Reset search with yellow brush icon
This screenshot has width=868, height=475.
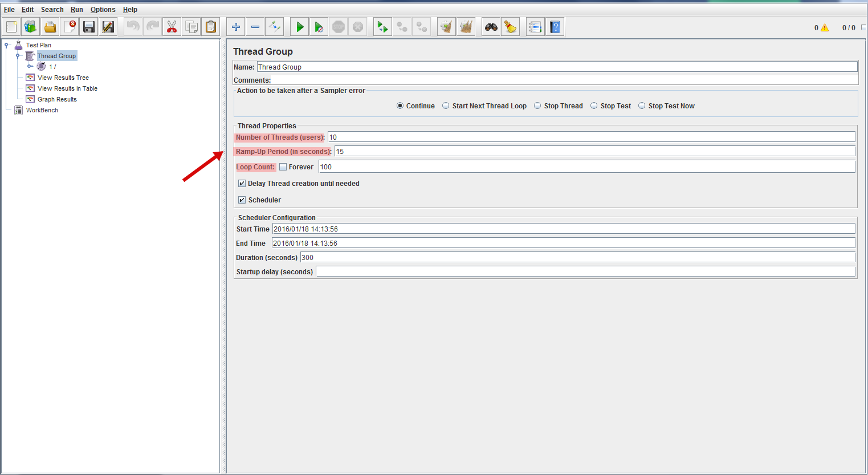511,27
